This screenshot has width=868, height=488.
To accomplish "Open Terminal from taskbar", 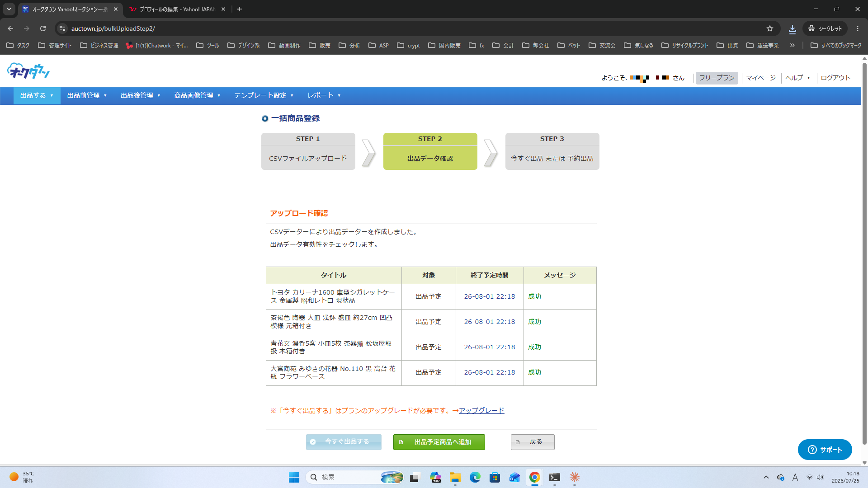I will point(554,477).
